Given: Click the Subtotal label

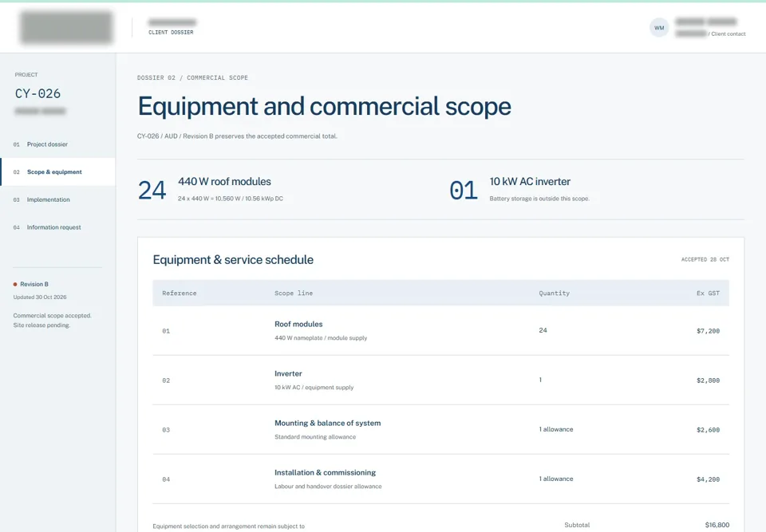Looking at the screenshot, I should click(577, 525).
